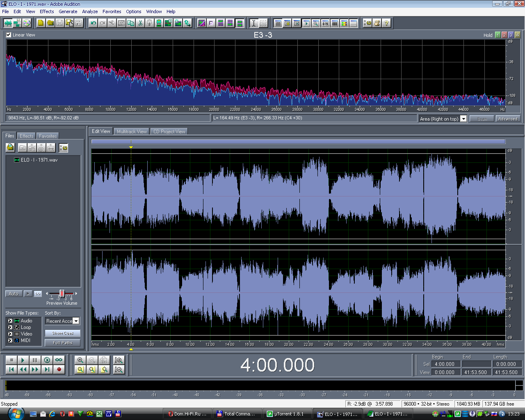525x420 pixels.
Task: Click the µTorrent tray icon next to the clock
Action: (458, 414)
